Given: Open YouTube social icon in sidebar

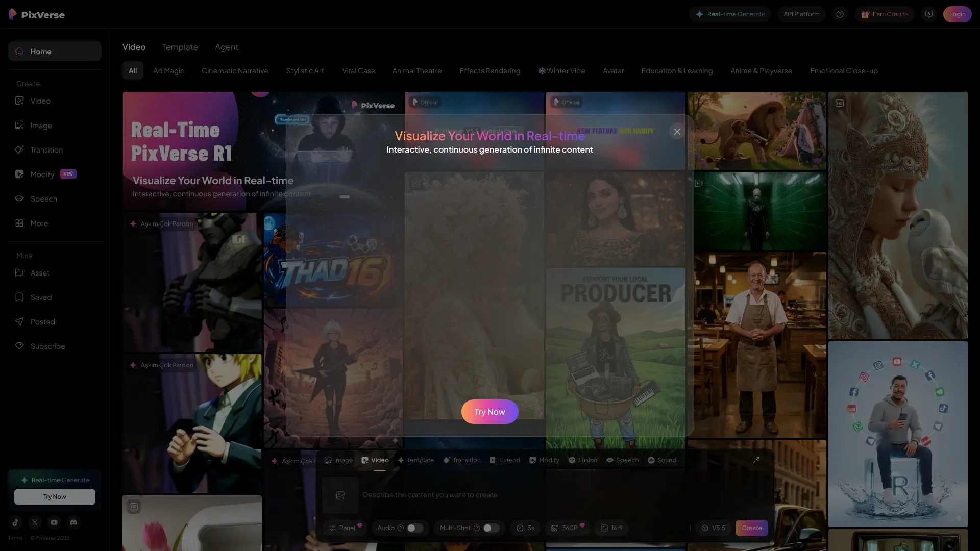Looking at the screenshot, I should point(54,522).
